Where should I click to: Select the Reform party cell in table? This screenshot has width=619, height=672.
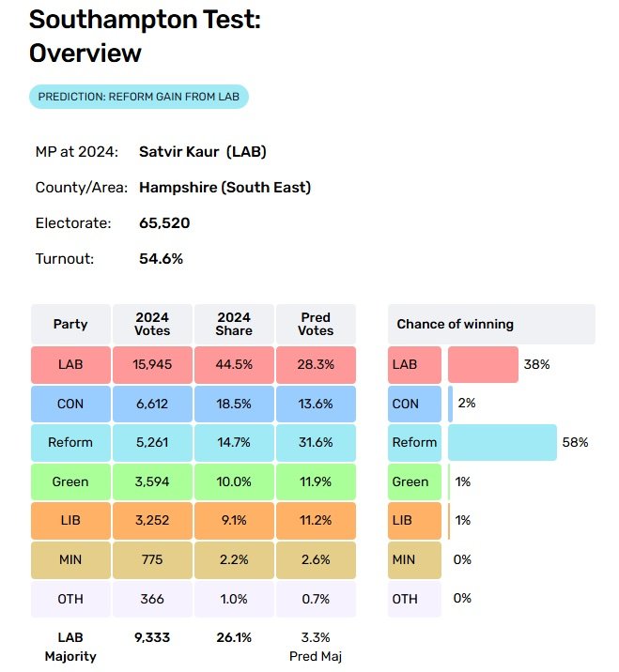point(70,442)
